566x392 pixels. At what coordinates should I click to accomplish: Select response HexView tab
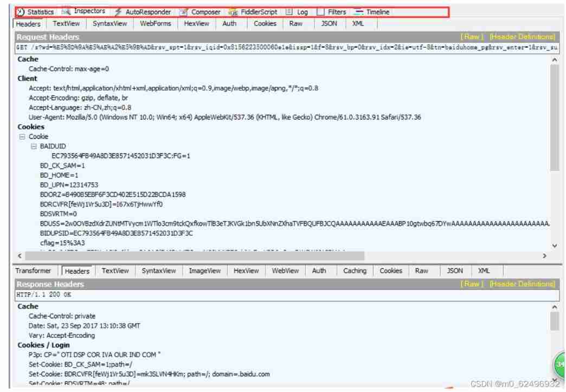click(246, 271)
